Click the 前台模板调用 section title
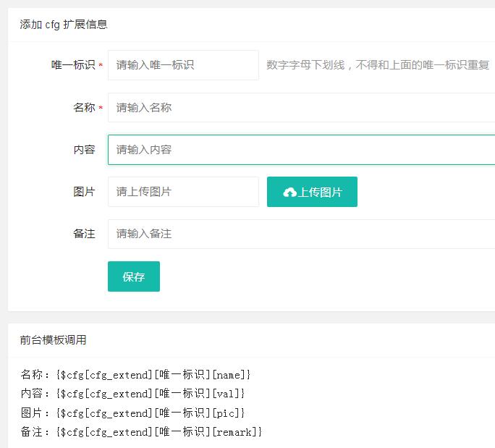 tap(54, 340)
